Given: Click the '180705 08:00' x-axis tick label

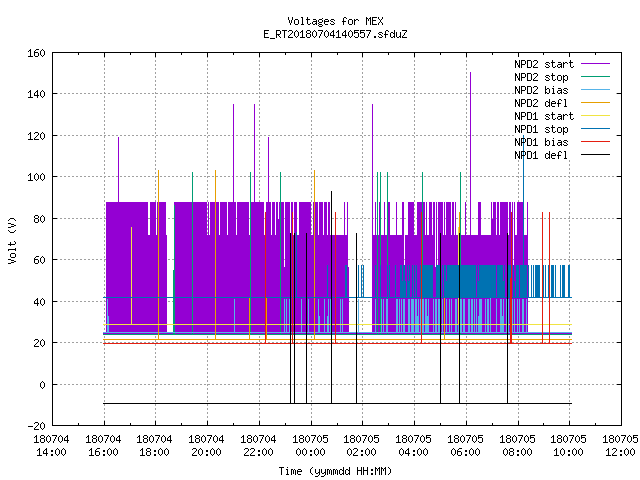Looking at the screenshot, I should (517, 446).
